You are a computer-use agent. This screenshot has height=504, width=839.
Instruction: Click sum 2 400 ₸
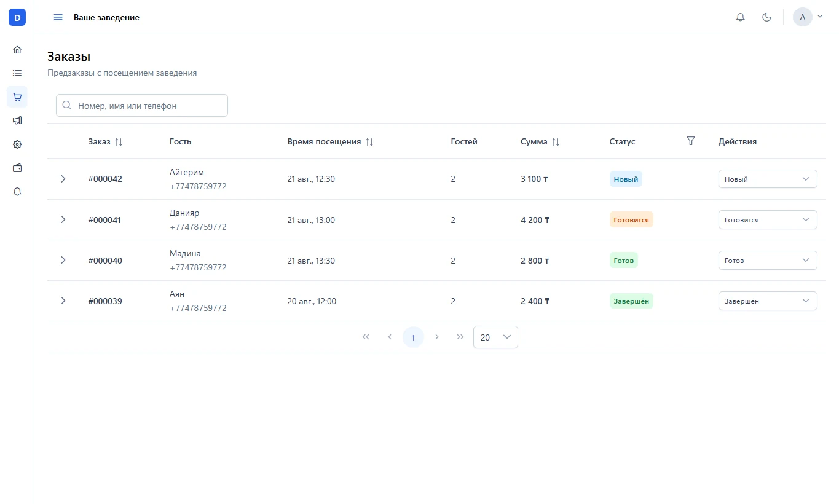[535, 301]
